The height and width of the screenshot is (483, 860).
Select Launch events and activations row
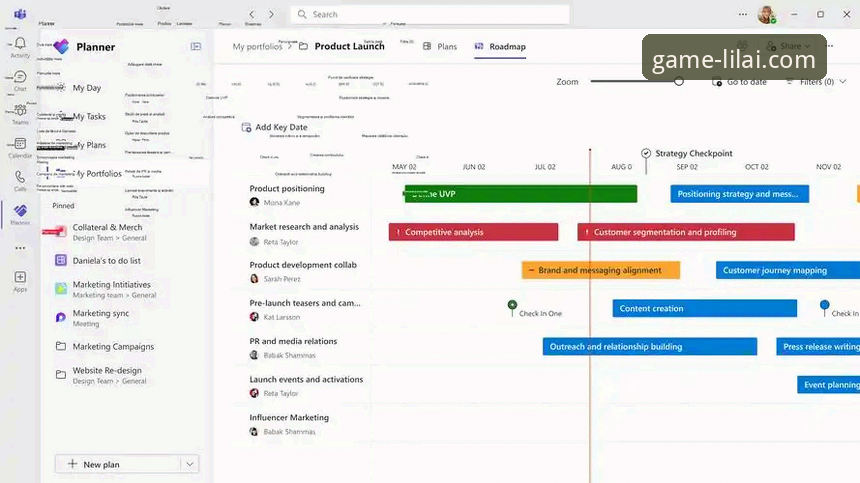(x=306, y=379)
